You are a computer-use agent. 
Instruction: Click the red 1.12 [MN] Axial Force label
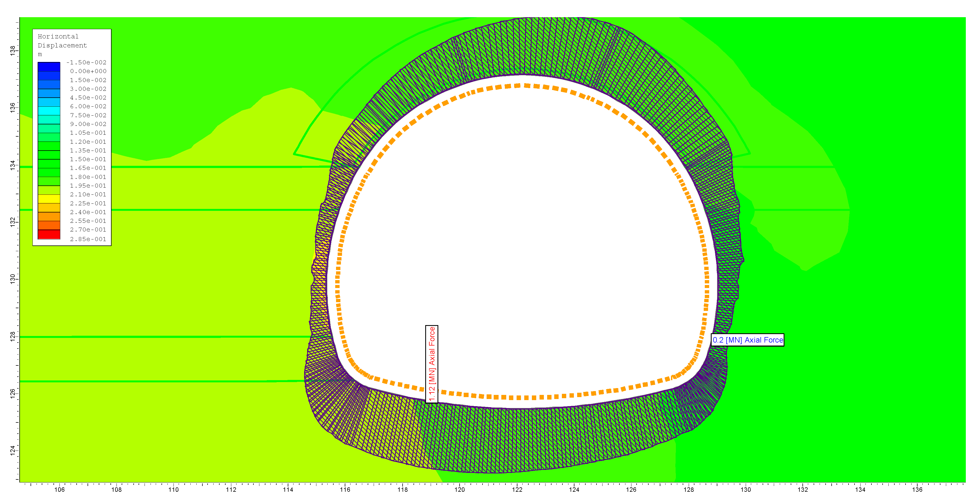[x=431, y=364]
